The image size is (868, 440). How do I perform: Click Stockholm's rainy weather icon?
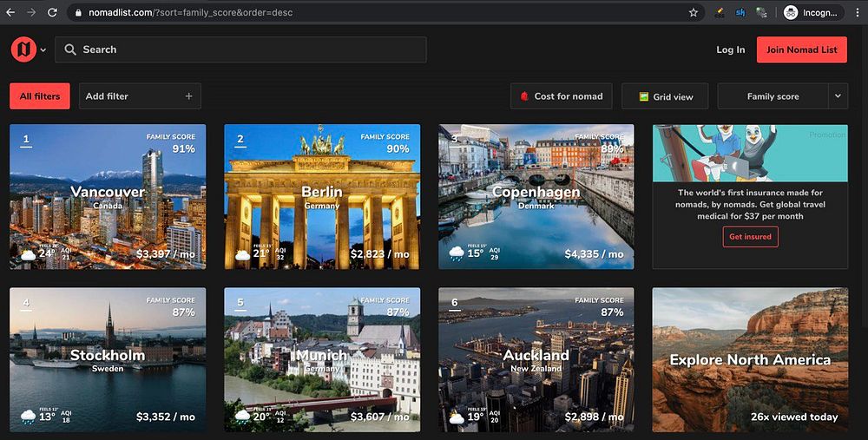click(29, 417)
